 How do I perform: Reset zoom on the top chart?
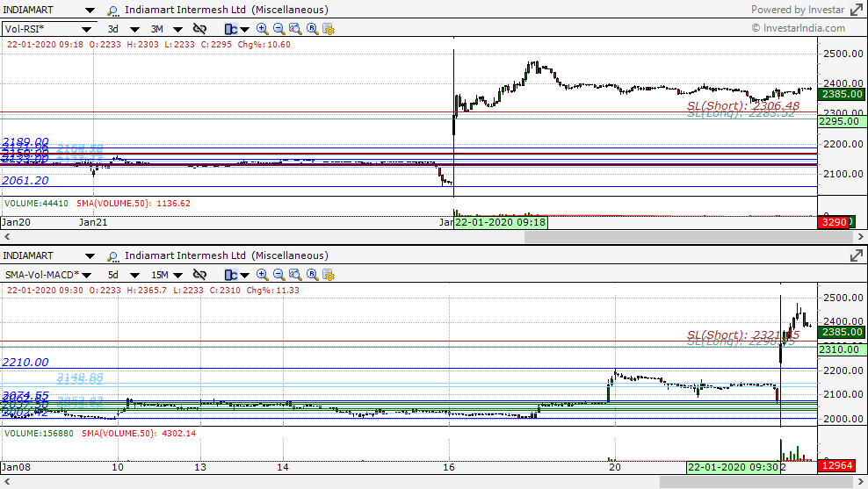pos(312,29)
